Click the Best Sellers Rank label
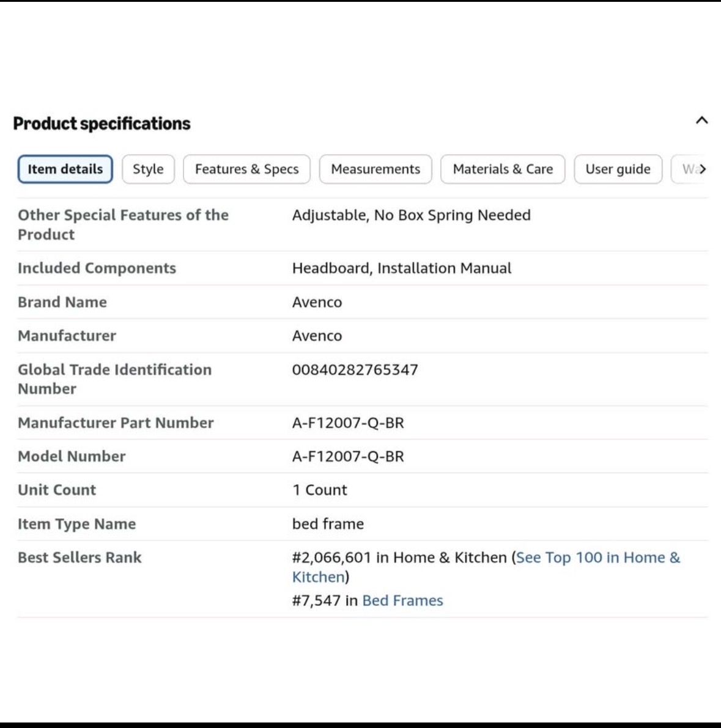Image resolution: width=721 pixels, height=728 pixels. point(79,557)
